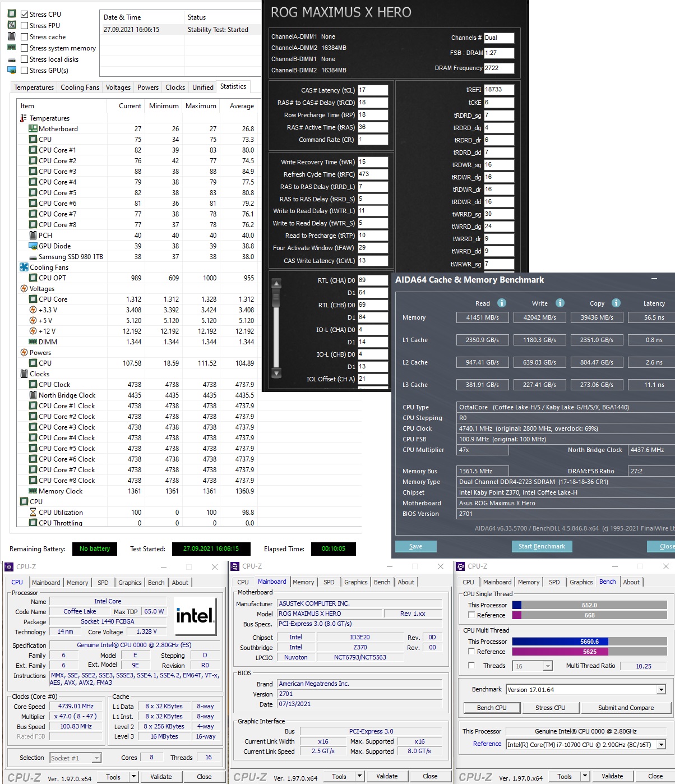Click the info icon next to Read

[x=502, y=303]
